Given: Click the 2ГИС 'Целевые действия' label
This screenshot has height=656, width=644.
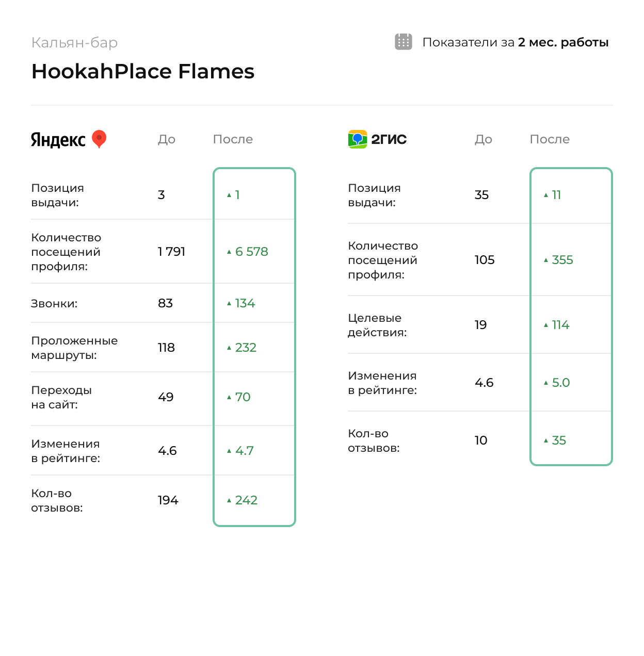Looking at the screenshot, I should (x=377, y=325).
